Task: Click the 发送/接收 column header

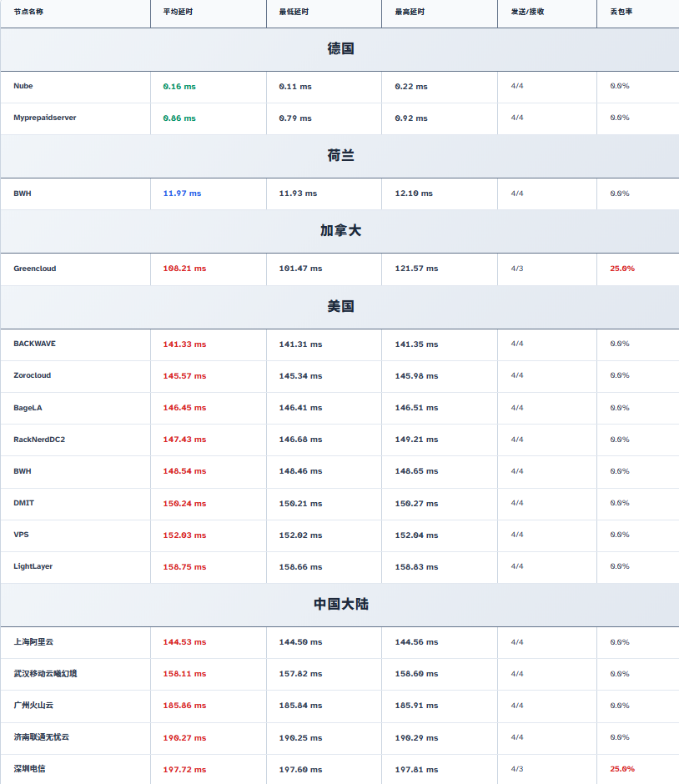Action: (x=527, y=12)
